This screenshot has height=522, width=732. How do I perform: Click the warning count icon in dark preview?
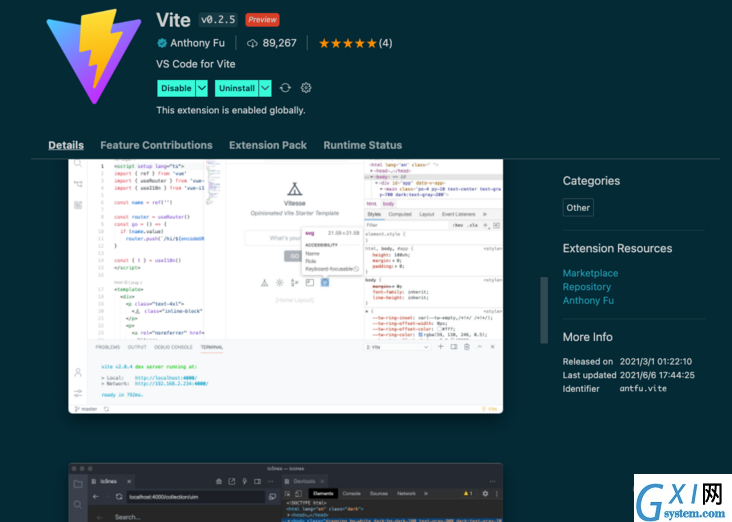point(468,494)
